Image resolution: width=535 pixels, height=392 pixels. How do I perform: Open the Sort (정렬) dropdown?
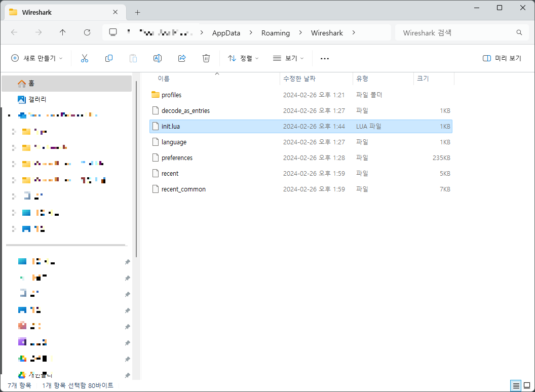coord(243,58)
